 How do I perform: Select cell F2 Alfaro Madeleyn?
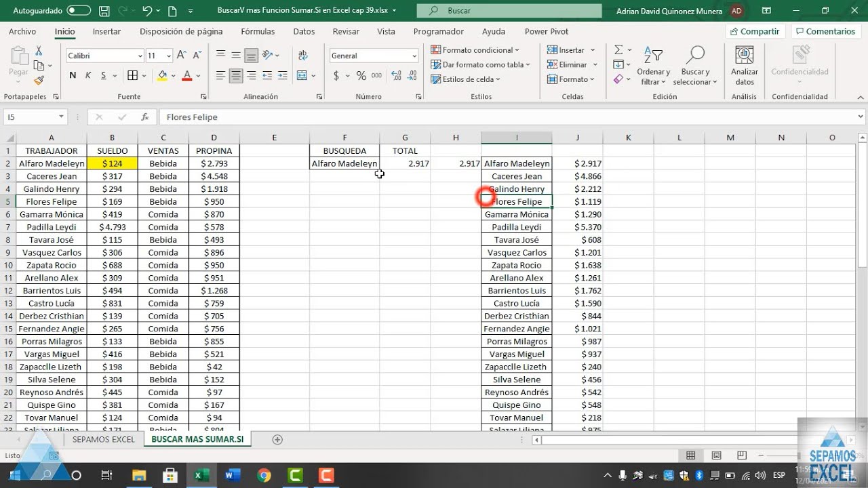coord(344,163)
